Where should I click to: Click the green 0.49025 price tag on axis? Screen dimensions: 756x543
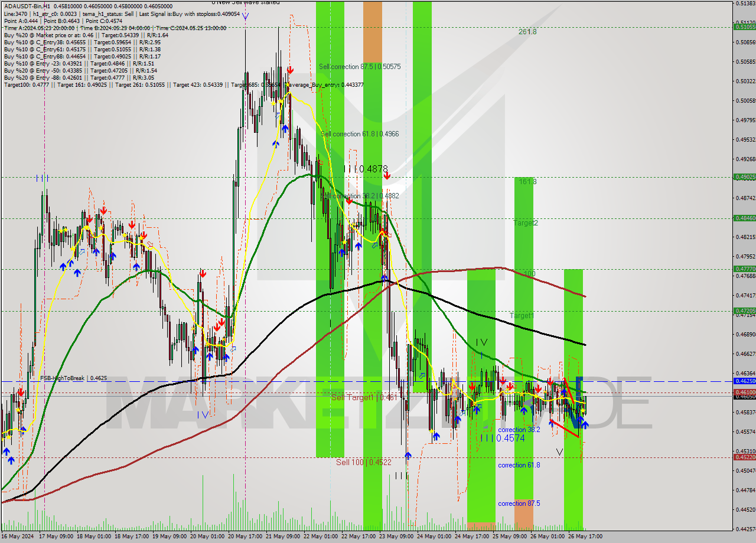point(745,176)
